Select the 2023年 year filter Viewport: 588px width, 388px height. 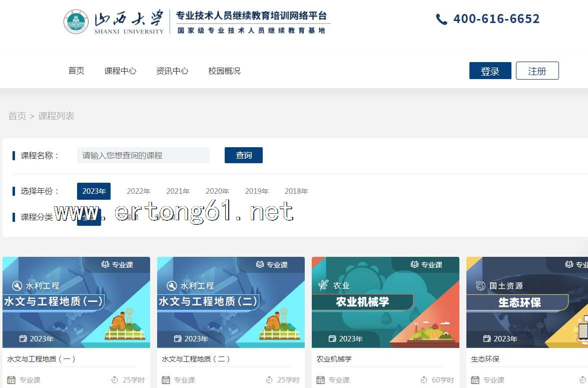point(94,191)
